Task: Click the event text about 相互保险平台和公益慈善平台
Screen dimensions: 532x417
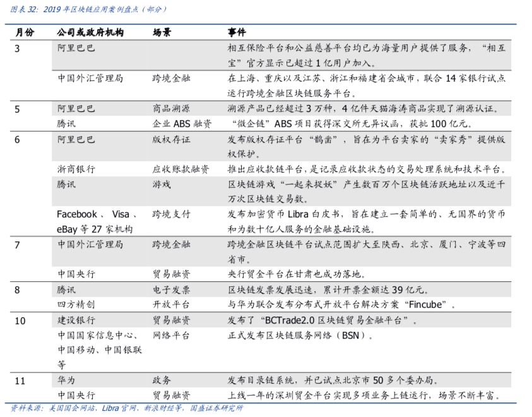Action: [367, 56]
